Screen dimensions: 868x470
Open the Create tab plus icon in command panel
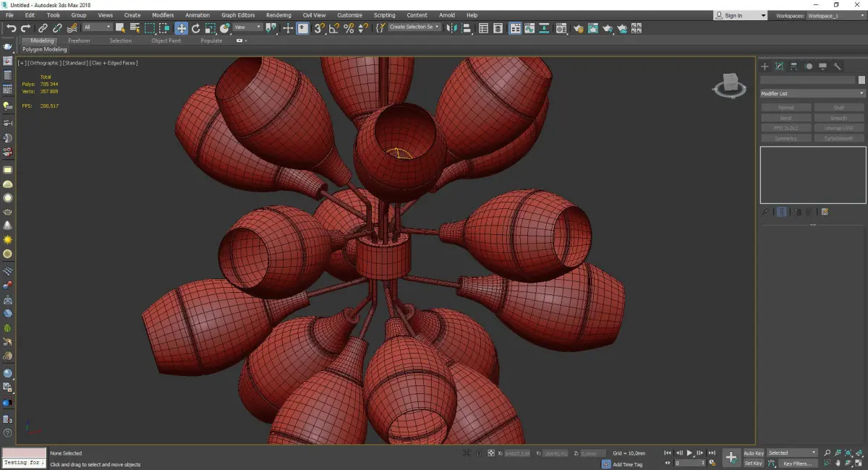765,67
